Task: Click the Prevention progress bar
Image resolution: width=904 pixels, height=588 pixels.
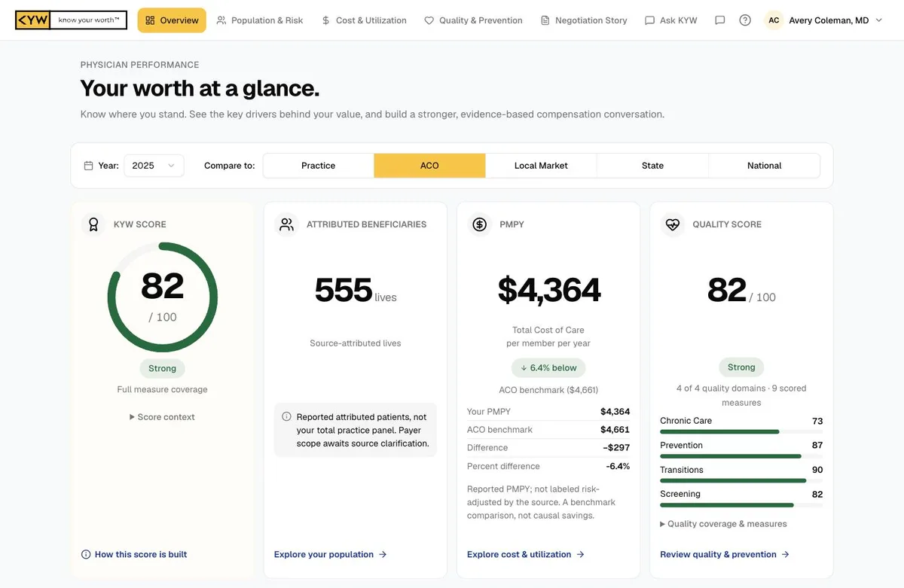Action: 741,456
